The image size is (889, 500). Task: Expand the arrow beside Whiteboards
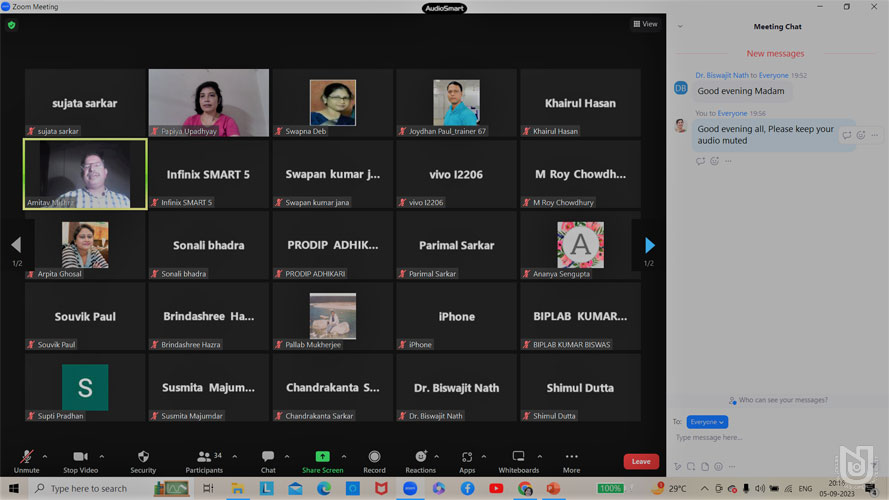point(540,456)
